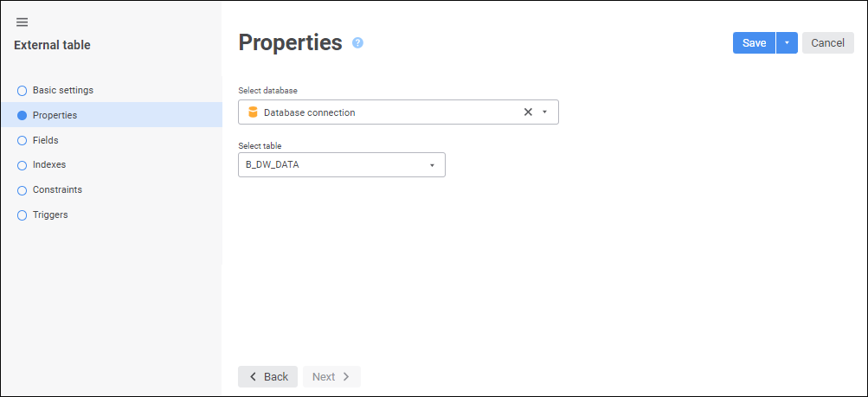The width and height of the screenshot is (868, 397).
Task: Click the orange database icon
Action: point(253,112)
